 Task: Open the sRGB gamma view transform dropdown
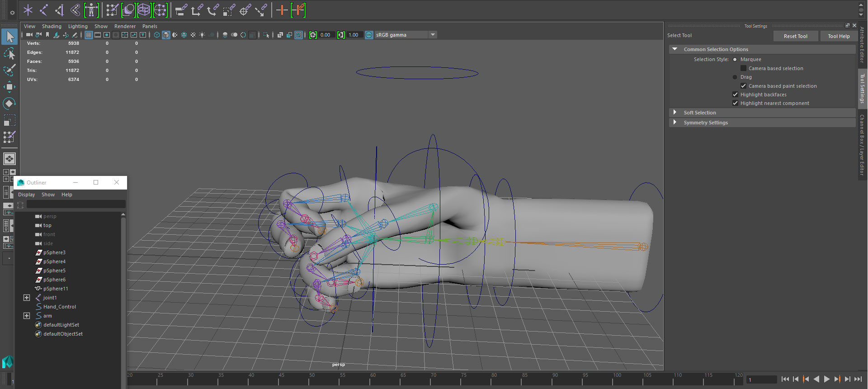click(433, 35)
